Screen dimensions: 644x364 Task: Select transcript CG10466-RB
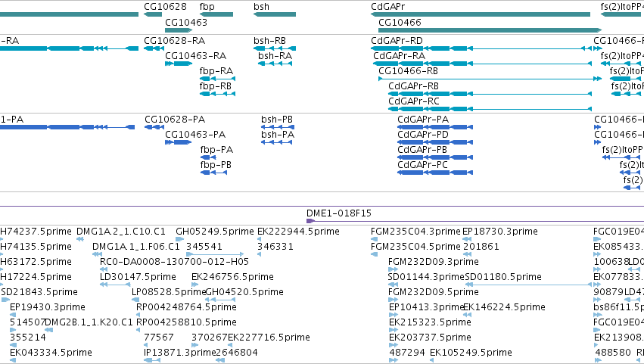click(490, 79)
